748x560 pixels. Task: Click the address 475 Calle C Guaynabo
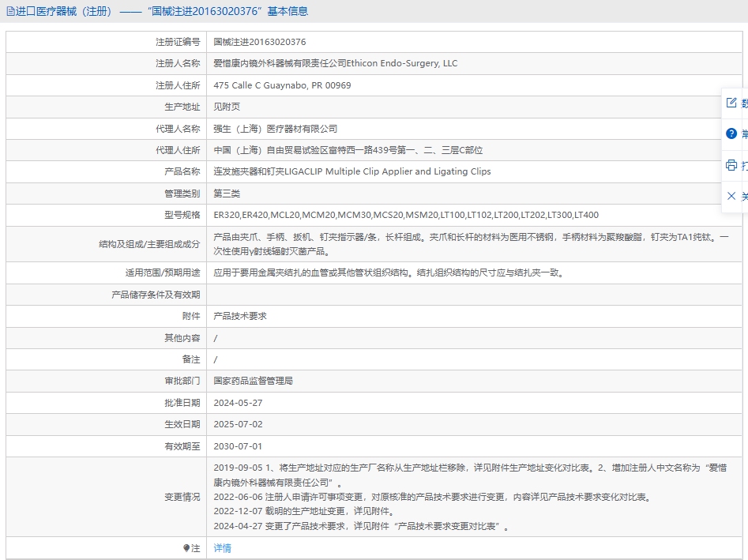[x=282, y=85]
